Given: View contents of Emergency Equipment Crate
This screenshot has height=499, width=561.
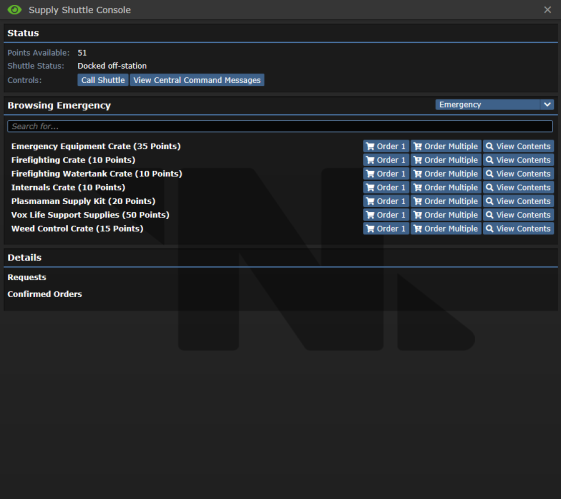Looking at the screenshot, I should (518, 146).
